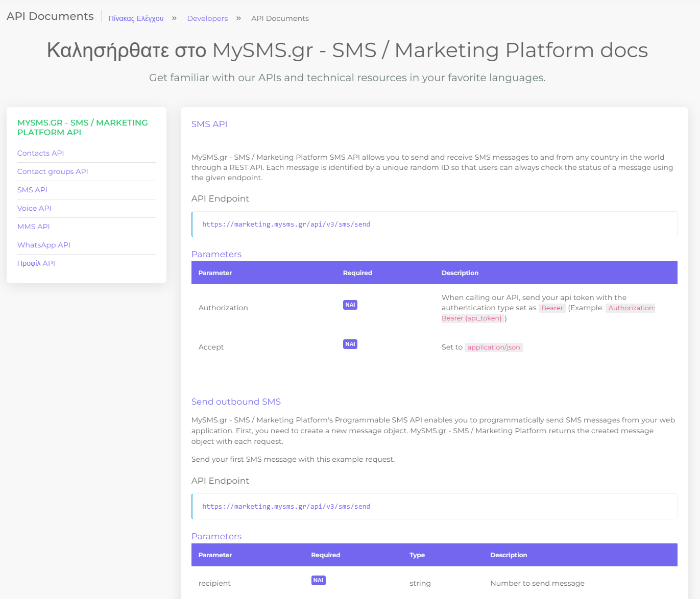This screenshot has height=599, width=700.
Task: Click the page title API Documents at top left
Action: pos(50,16)
